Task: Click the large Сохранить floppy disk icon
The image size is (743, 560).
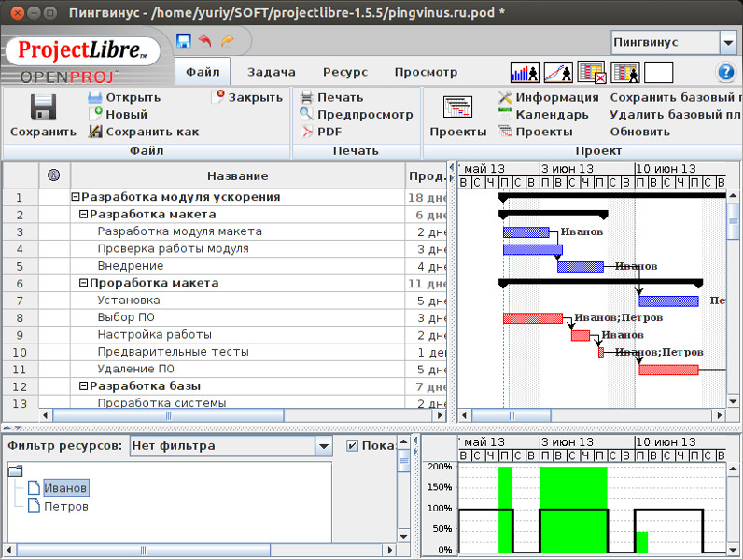Action: [x=43, y=107]
